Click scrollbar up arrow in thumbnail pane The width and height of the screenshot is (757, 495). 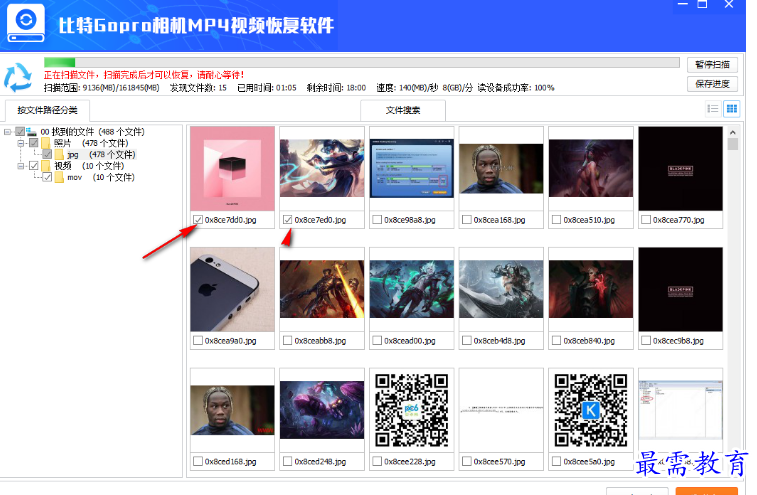732,132
